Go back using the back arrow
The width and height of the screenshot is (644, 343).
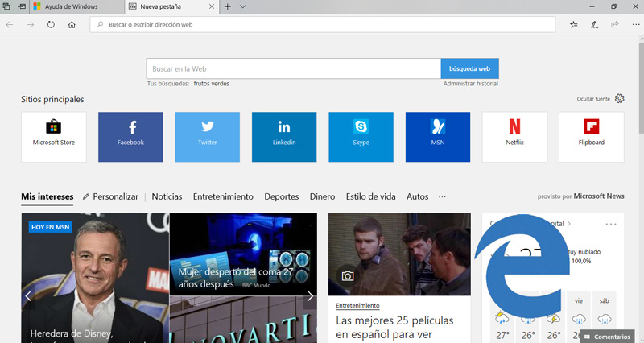(x=10, y=25)
